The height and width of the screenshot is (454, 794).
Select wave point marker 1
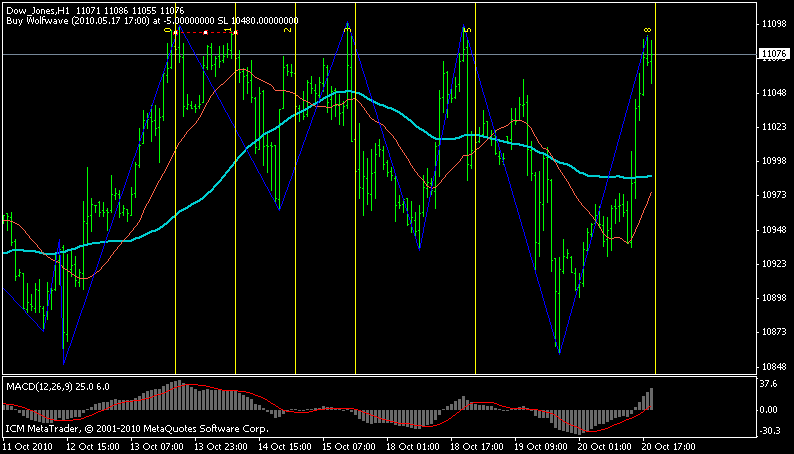coord(229,31)
